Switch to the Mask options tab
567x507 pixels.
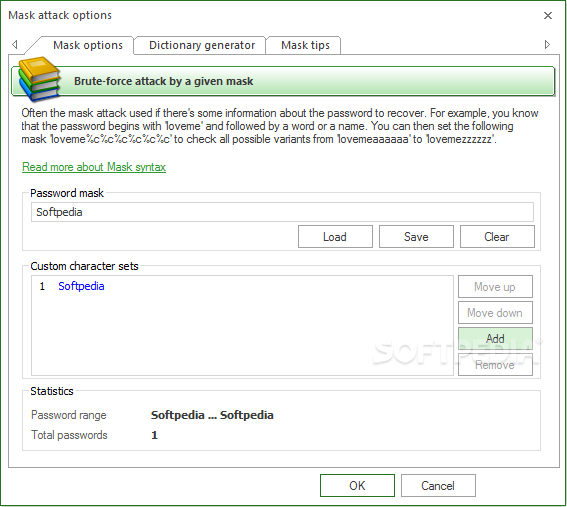pos(88,45)
